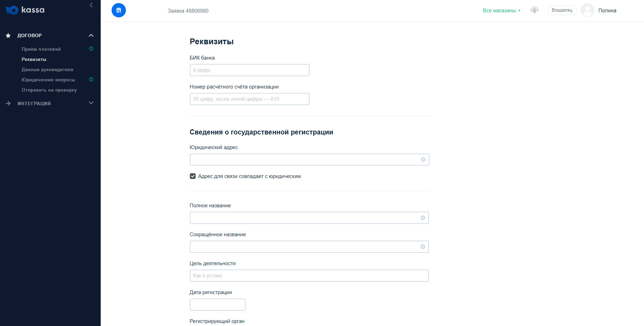The image size is (644, 326).
Task: Click the user avatar icon
Action: click(588, 10)
